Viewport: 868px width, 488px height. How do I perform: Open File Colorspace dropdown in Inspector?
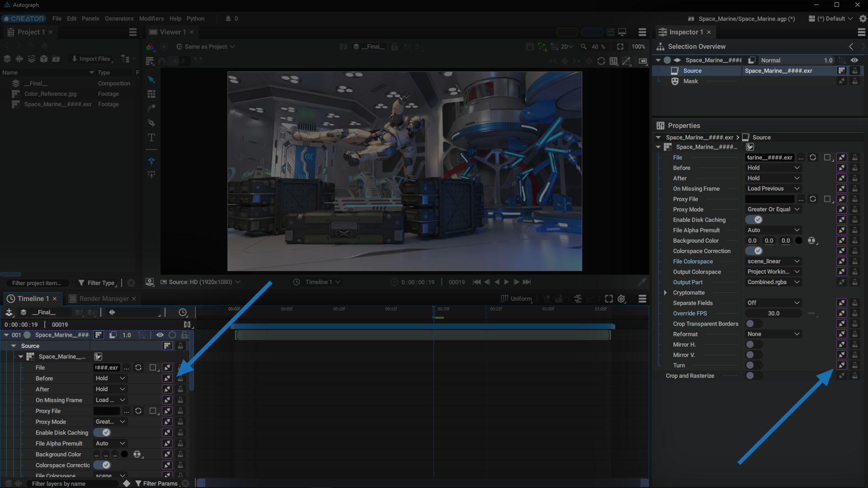pos(773,261)
